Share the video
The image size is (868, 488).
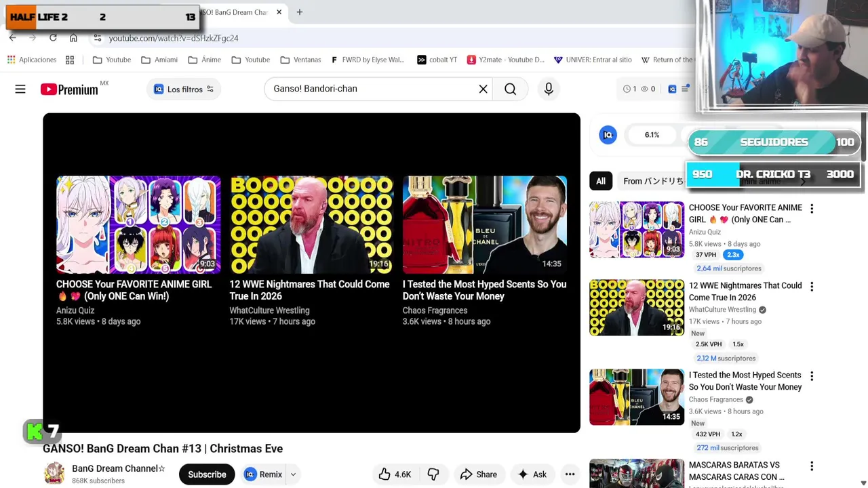pos(478,474)
